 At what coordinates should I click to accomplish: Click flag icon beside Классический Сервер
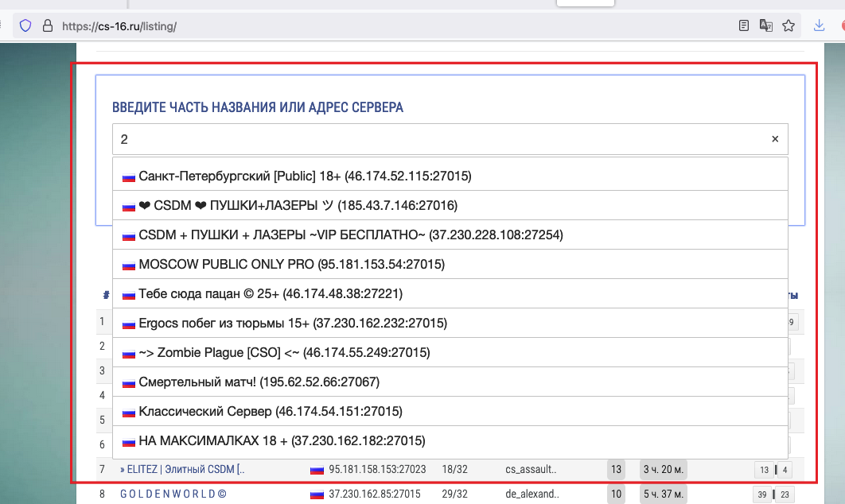tap(129, 413)
